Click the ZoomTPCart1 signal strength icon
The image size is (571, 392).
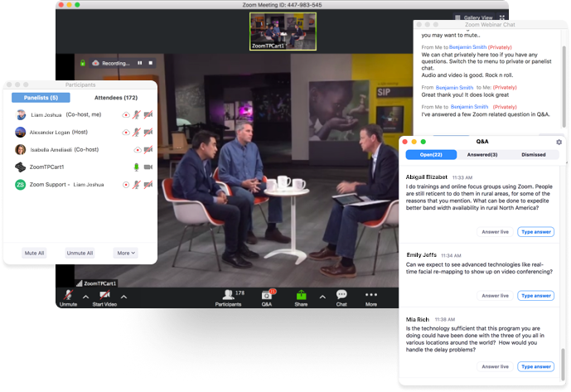79,283
